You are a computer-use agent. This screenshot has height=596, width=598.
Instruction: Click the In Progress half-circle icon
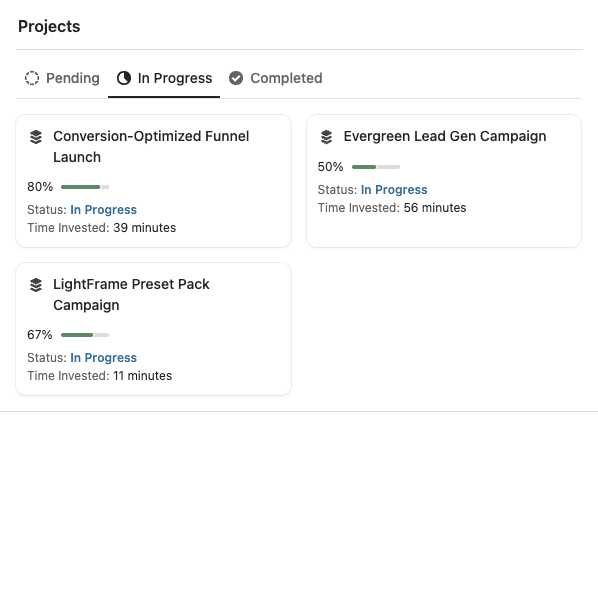[x=124, y=78]
